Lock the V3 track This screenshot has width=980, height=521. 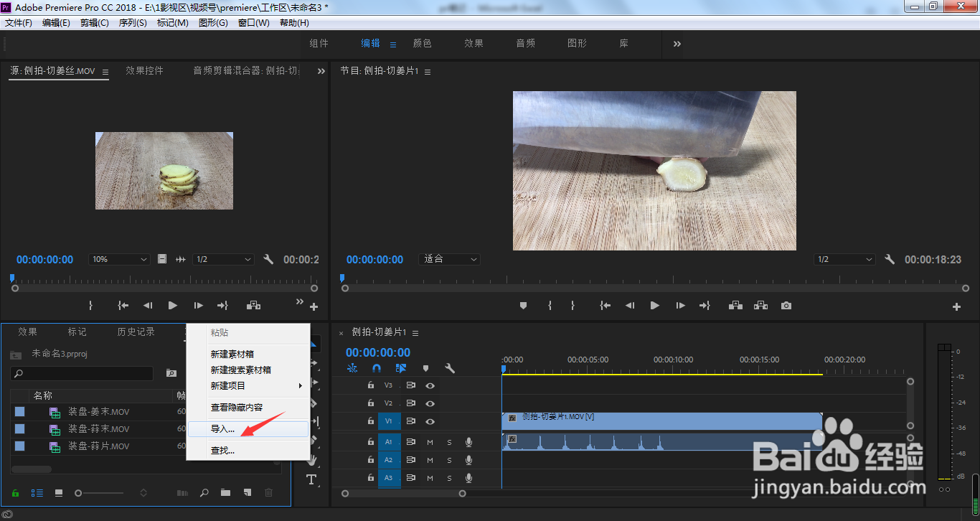(x=370, y=385)
